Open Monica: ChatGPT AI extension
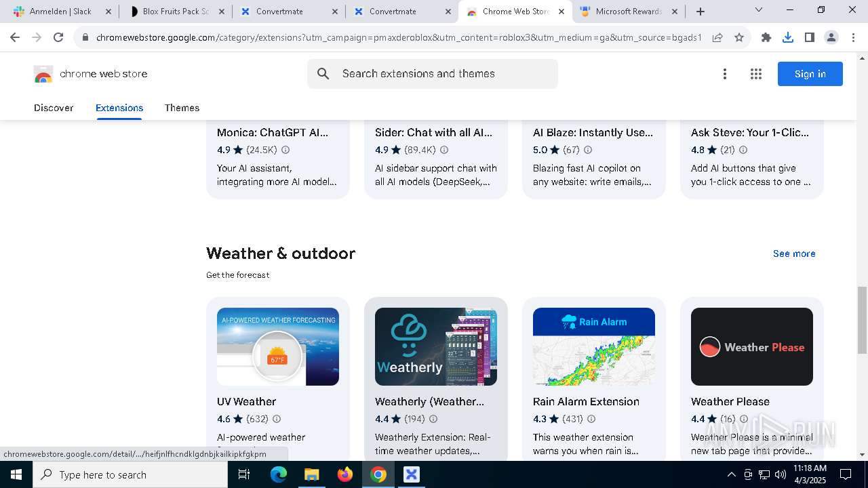The image size is (868, 488). (x=273, y=132)
